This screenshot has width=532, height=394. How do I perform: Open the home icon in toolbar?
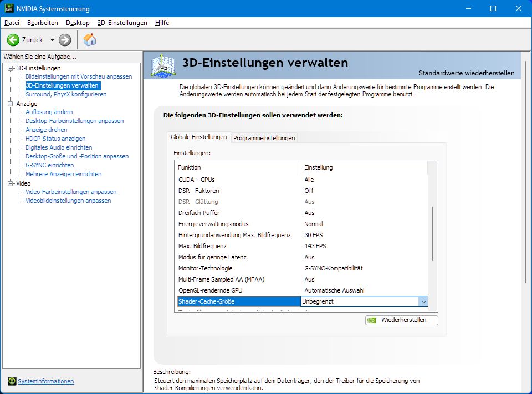90,40
